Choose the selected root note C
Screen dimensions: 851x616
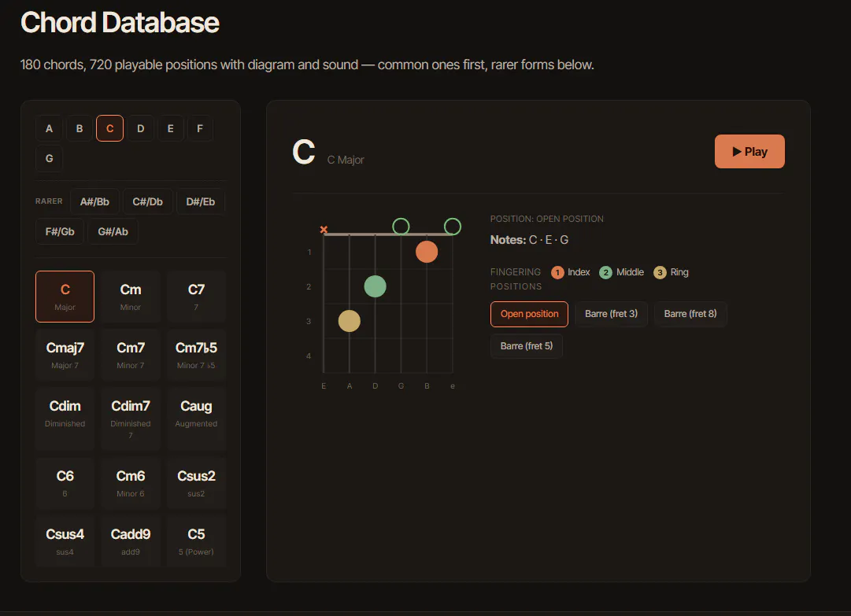[109, 128]
